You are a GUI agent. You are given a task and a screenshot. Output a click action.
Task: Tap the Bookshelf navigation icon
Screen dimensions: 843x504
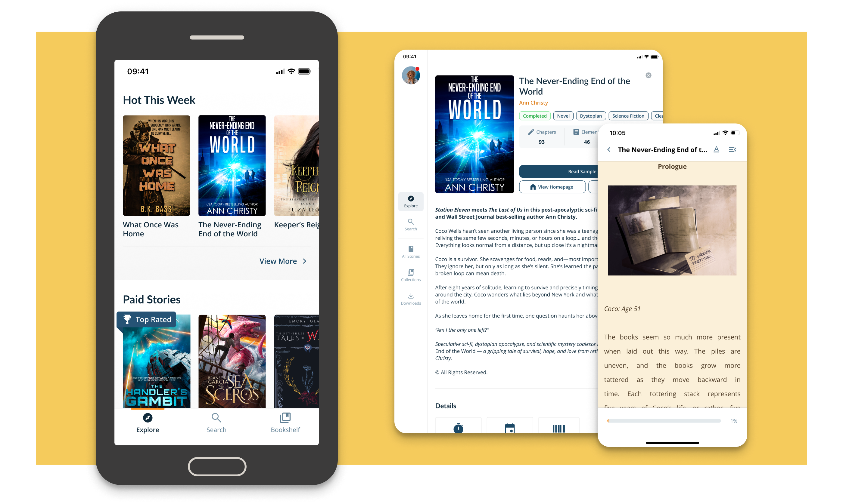tap(285, 418)
